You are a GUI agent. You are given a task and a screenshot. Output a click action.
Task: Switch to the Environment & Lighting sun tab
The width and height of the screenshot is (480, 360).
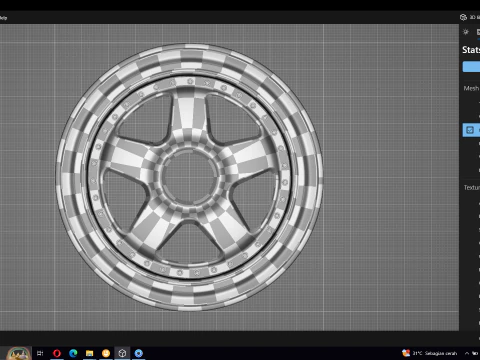[466, 32]
